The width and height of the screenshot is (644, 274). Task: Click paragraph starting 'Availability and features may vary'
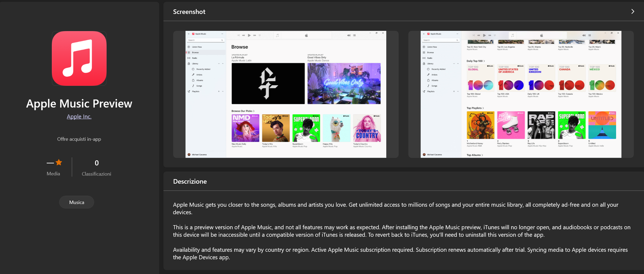click(400, 254)
